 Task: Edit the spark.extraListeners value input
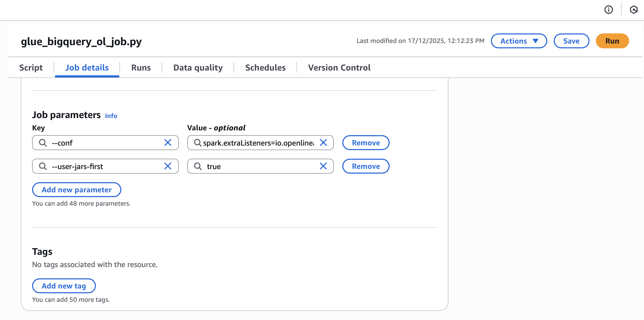pos(261,143)
